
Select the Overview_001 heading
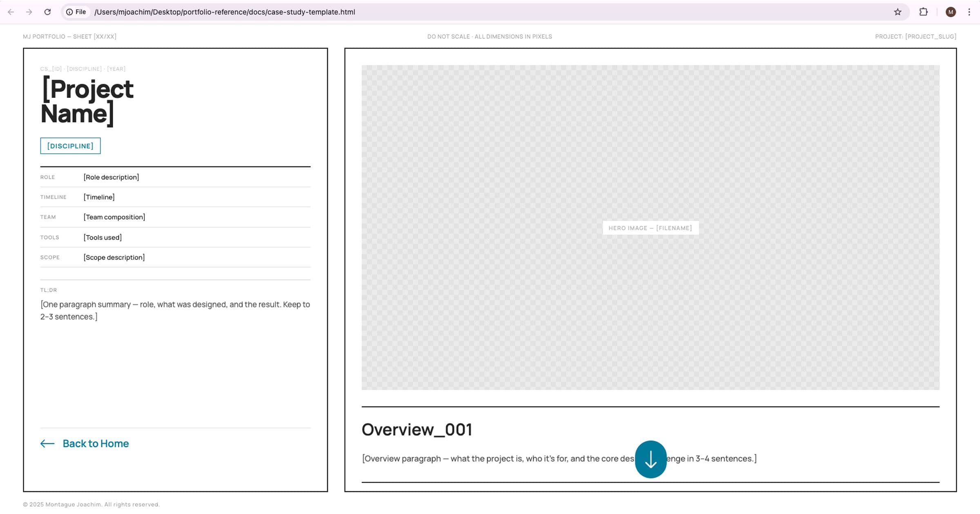[x=417, y=430]
